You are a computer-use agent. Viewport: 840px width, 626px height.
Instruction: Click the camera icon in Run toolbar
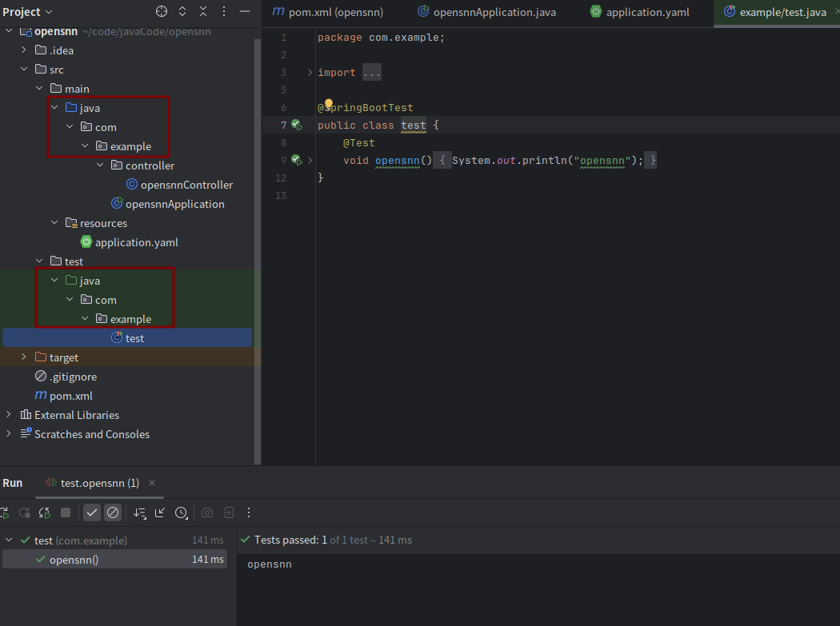(206, 513)
